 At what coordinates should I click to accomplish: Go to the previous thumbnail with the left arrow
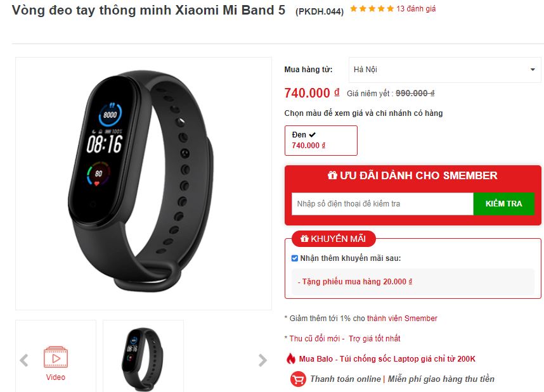[24, 360]
